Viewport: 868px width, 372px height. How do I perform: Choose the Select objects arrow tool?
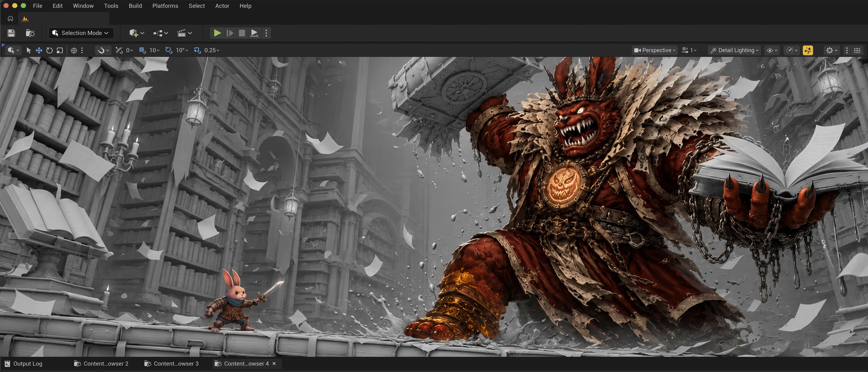coord(29,50)
